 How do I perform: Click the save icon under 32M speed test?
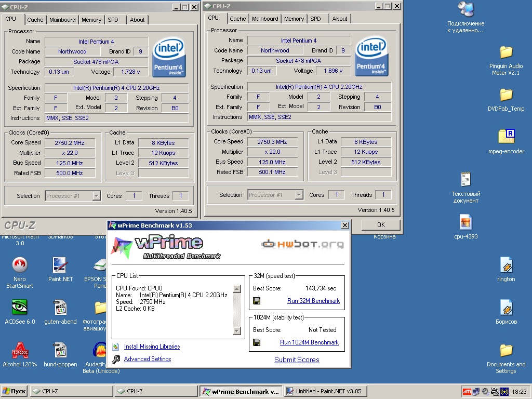click(x=257, y=301)
